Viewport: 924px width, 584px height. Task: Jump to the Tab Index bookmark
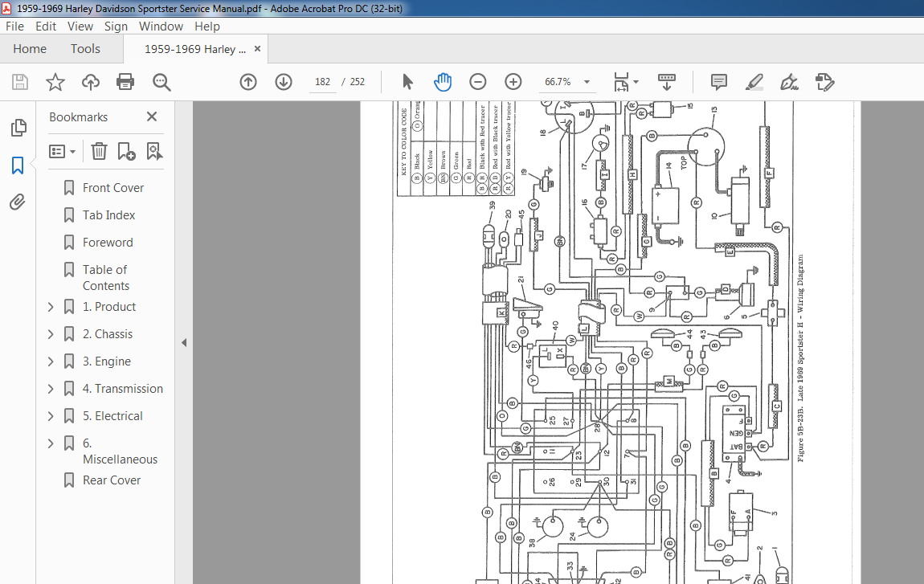(x=109, y=215)
